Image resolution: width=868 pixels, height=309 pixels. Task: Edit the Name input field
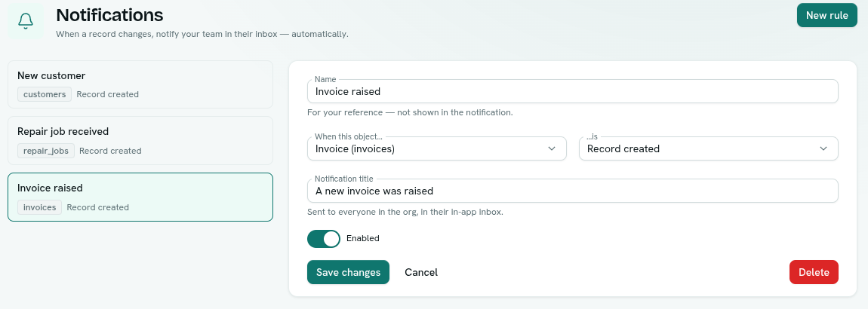[x=572, y=91]
